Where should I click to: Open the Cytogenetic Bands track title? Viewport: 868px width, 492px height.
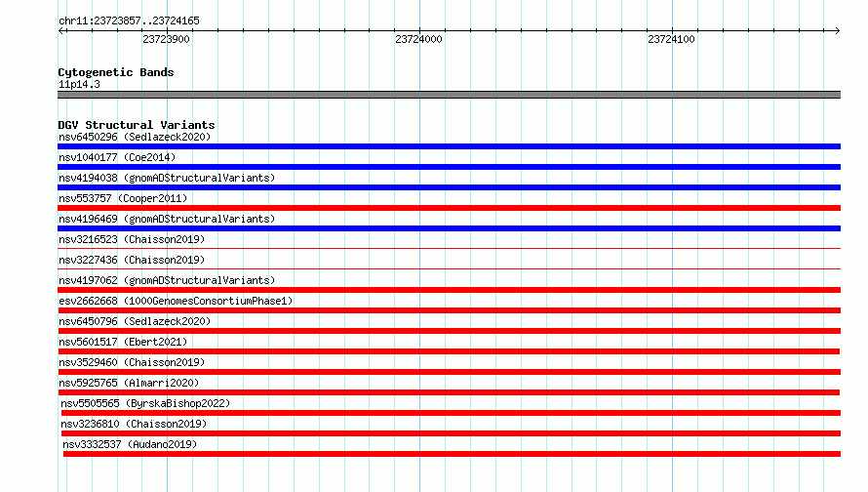(x=116, y=72)
